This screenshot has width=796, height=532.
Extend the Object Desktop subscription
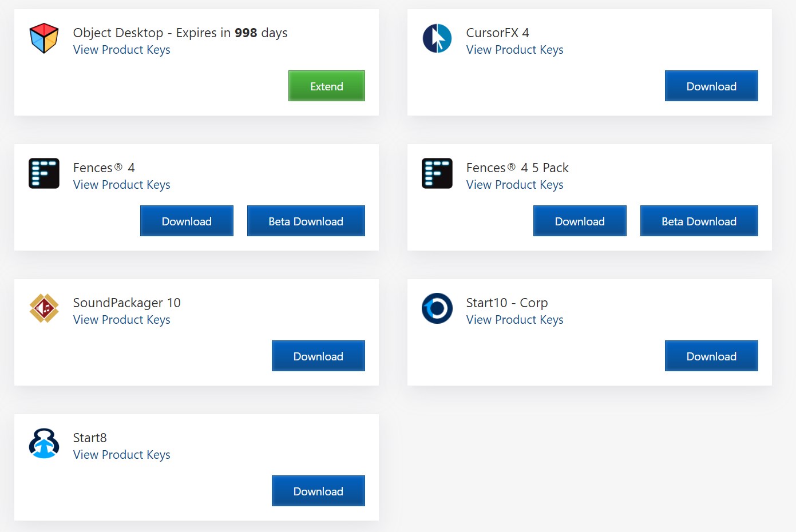(327, 86)
